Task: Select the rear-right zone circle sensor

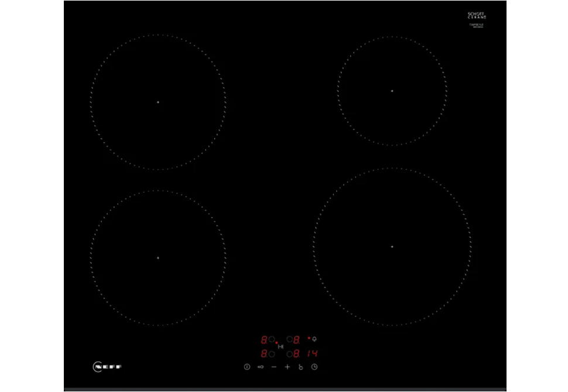Action: point(289,339)
